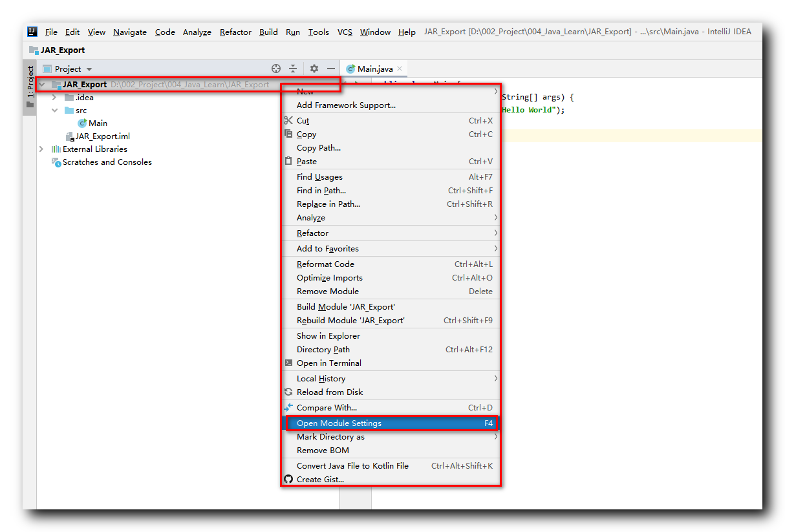Screen dimensions: 785x532
Task: Open the Window menu
Action: click(x=375, y=32)
